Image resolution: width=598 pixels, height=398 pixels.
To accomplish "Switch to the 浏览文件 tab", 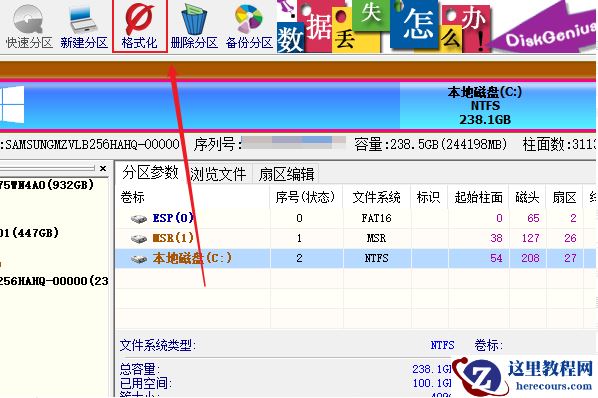I will [218, 174].
